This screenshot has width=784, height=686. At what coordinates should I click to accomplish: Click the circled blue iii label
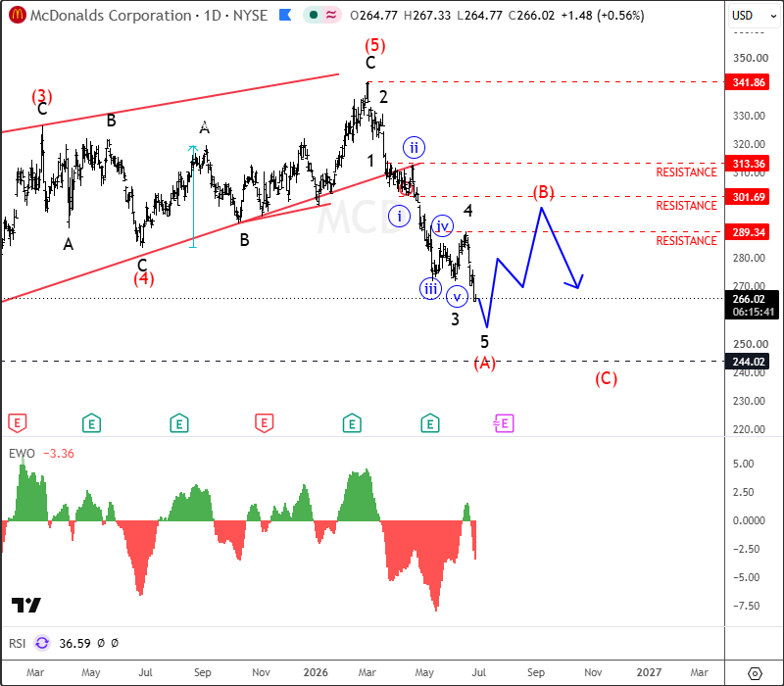430,288
